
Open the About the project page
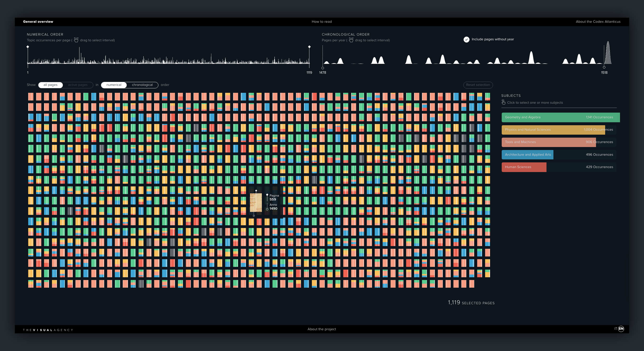pyautogui.click(x=322, y=329)
